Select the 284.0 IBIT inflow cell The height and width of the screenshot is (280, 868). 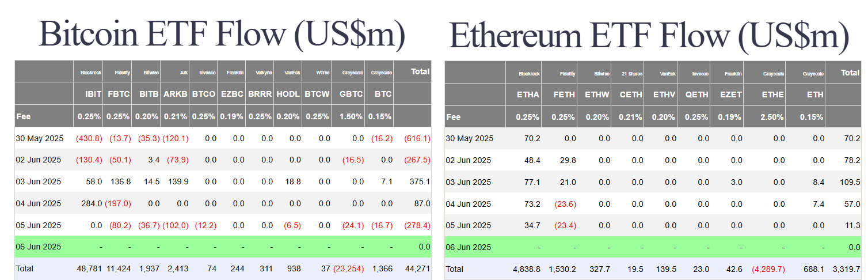(x=92, y=203)
